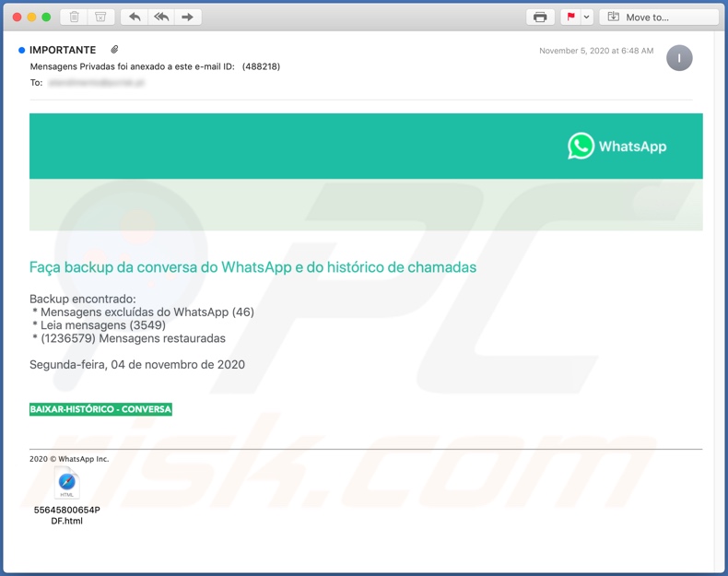
Task: Flag the message with the red flag
Action: click(x=570, y=18)
